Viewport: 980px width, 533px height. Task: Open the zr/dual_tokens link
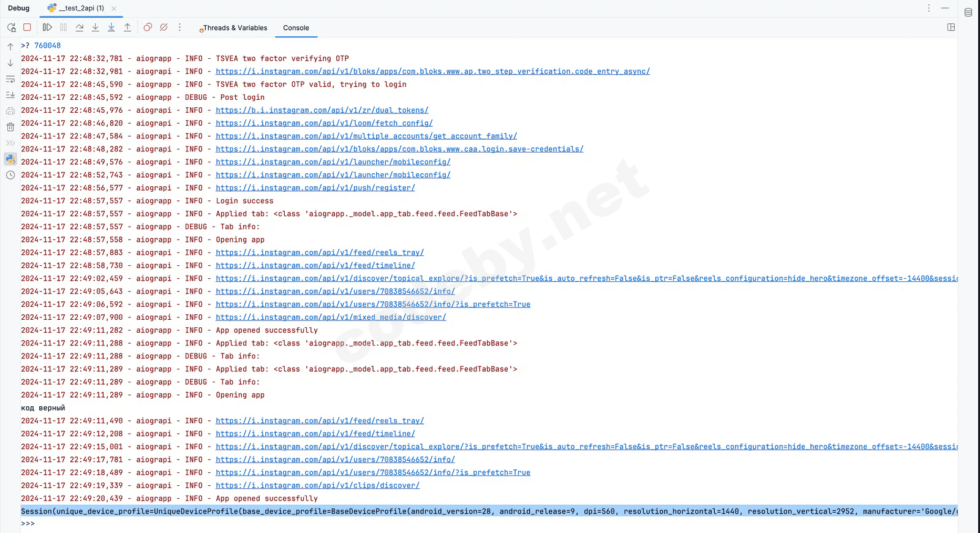pyautogui.click(x=322, y=110)
